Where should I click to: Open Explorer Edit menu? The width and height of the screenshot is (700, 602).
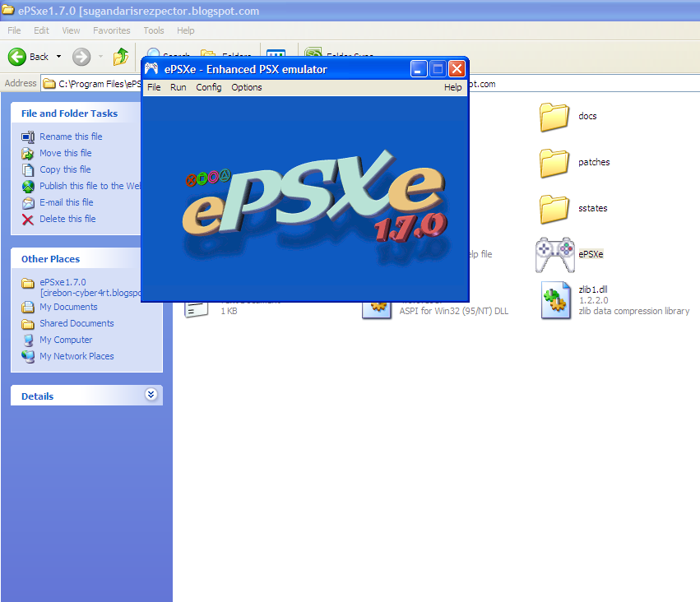coord(41,30)
